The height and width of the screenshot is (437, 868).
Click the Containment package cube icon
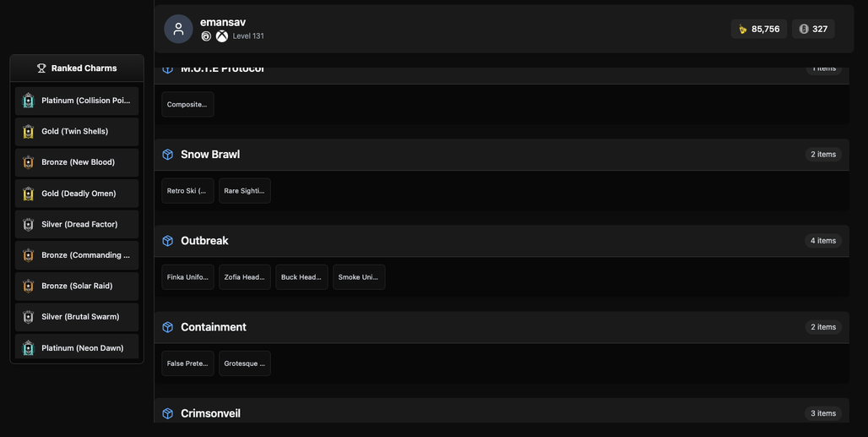click(168, 327)
